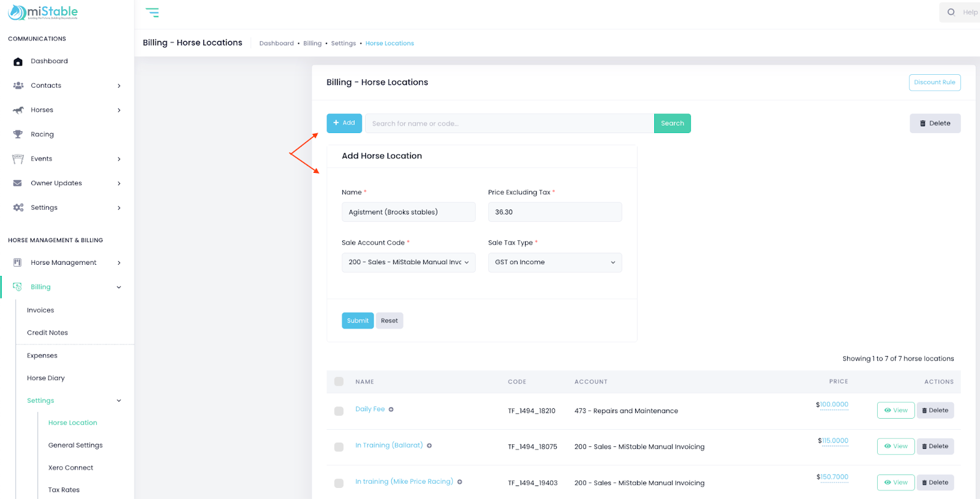Click the Dashboard home icon in sidebar
The width and height of the screenshot is (980, 499).
pyautogui.click(x=18, y=61)
